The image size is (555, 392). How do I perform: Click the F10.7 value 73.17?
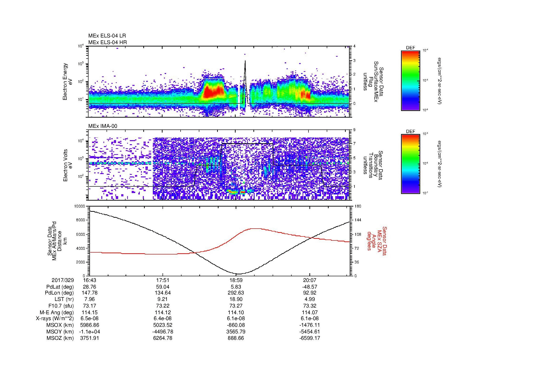(90, 306)
